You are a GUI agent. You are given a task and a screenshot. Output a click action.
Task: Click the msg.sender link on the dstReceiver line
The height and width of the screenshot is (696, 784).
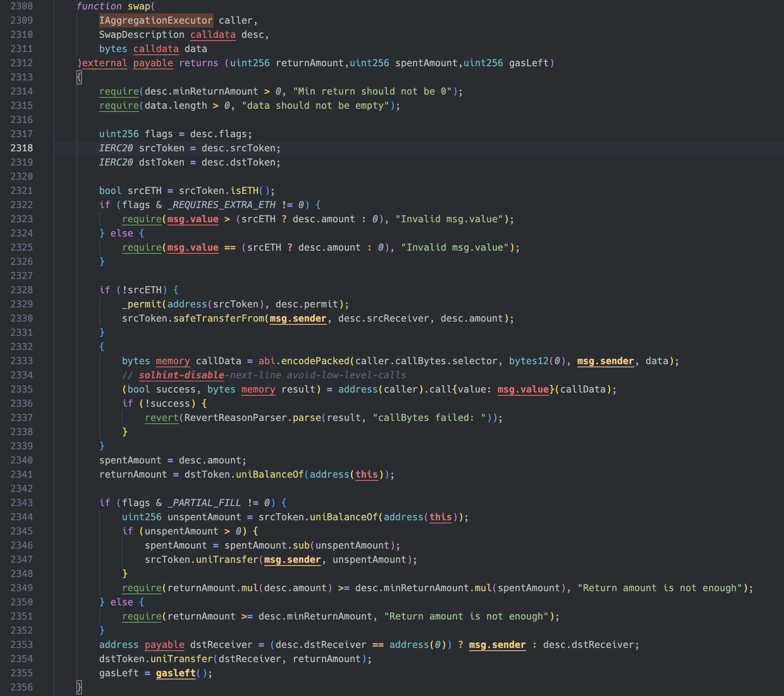coord(497,645)
